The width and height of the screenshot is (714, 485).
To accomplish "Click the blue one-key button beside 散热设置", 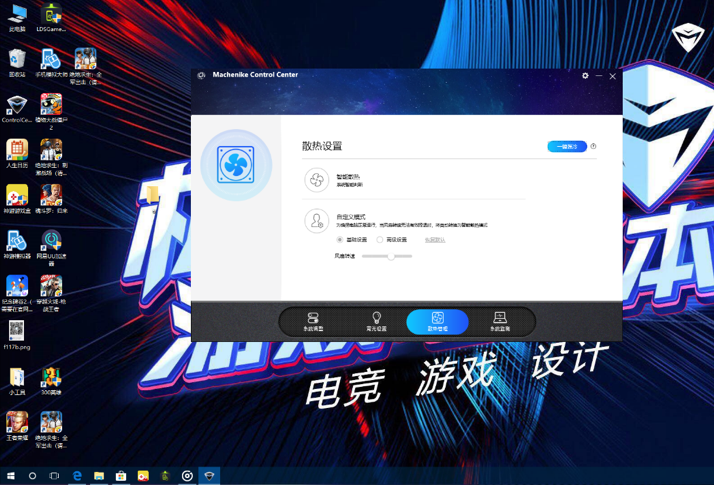I will (567, 146).
